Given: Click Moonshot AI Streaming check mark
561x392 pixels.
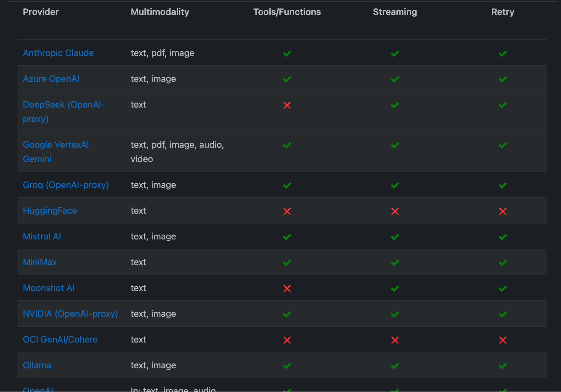Looking at the screenshot, I should click(395, 289).
